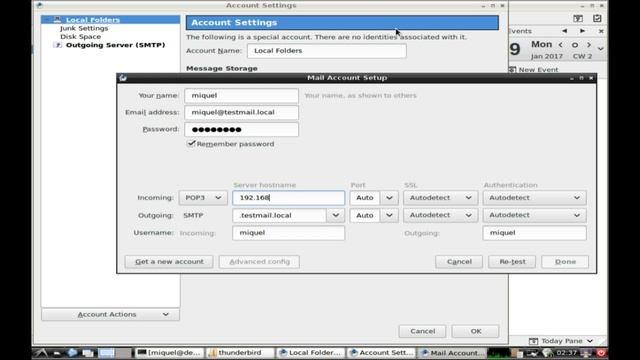Open the incoming SSL Autodetect dropdown
Image resolution: width=640 pixels, height=360 pixels.
coord(440,198)
